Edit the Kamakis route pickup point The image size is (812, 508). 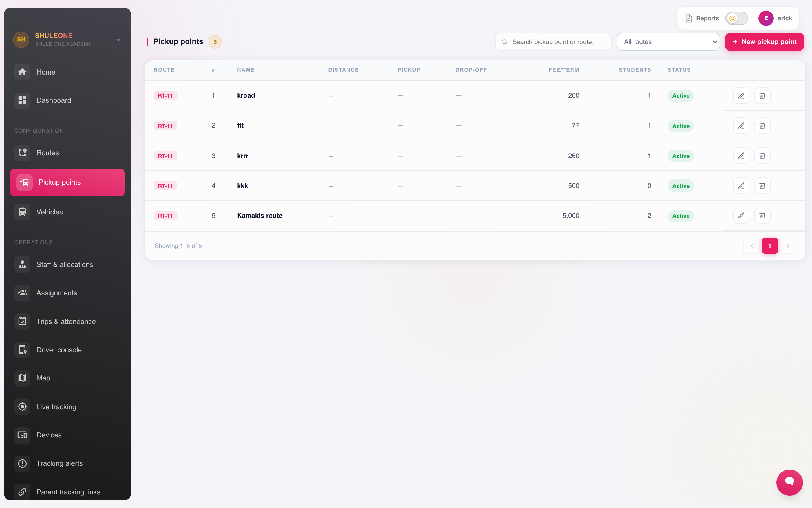[x=741, y=215]
